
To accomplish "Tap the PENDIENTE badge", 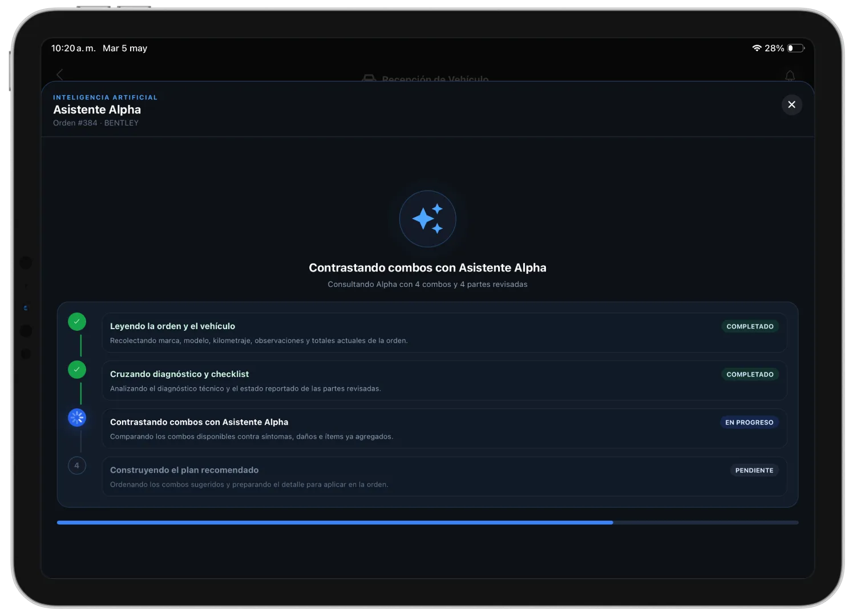I will click(x=754, y=470).
